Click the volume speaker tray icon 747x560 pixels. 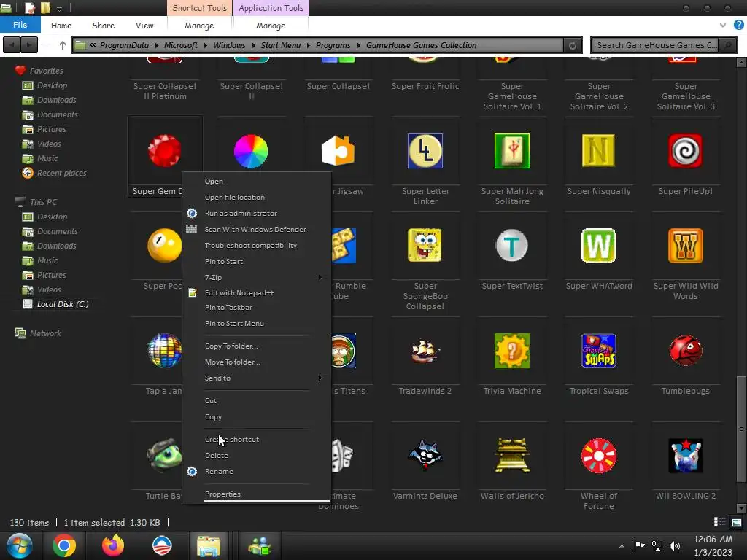pos(675,545)
